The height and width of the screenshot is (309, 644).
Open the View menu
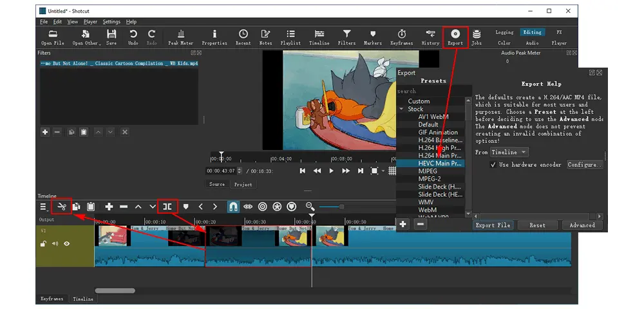[73, 22]
